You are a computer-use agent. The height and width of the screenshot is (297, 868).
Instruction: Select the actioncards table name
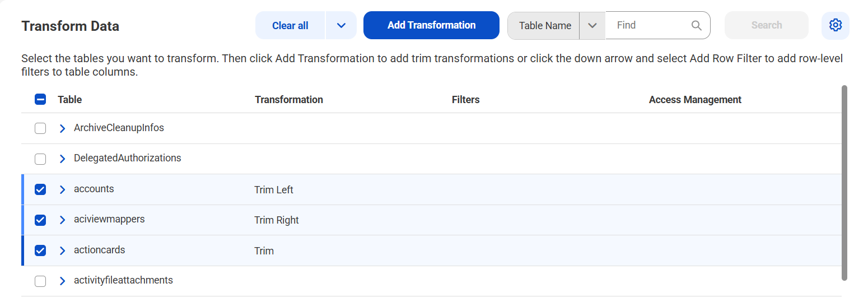(x=100, y=249)
